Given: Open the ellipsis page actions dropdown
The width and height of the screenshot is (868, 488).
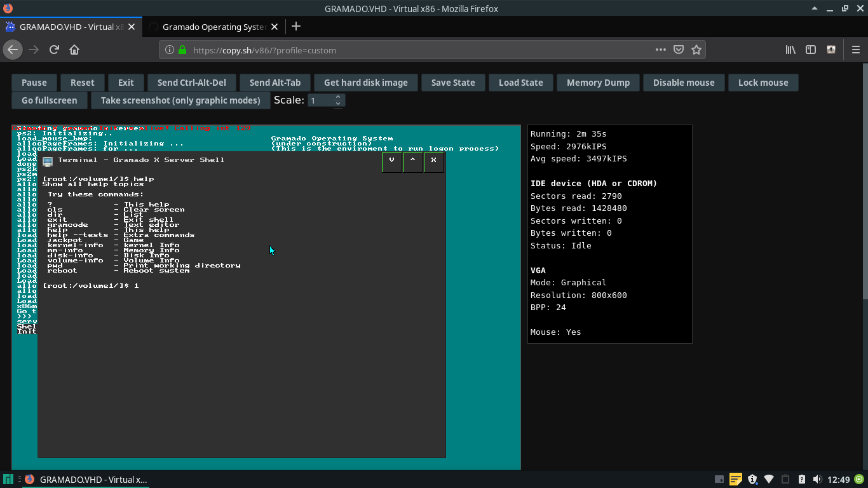Looking at the screenshot, I should click(660, 49).
